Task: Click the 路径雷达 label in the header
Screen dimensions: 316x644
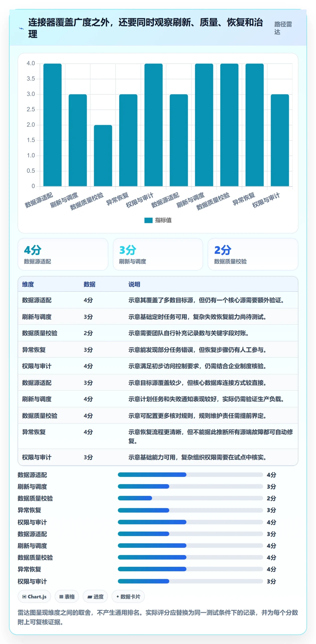Action: pyautogui.click(x=283, y=28)
